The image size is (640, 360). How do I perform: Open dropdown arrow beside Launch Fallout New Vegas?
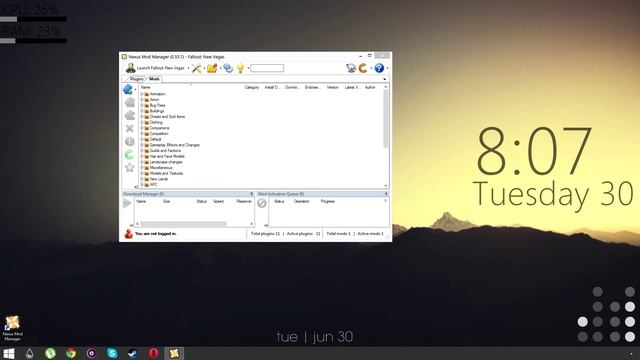pos(188,68)
